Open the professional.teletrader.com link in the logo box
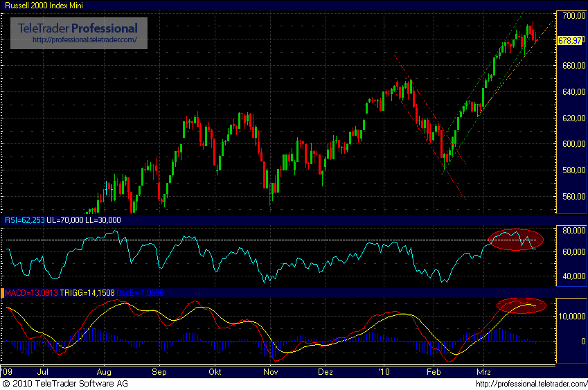The image size is (588, 390). pyautogui.click(x=84, y=39)
